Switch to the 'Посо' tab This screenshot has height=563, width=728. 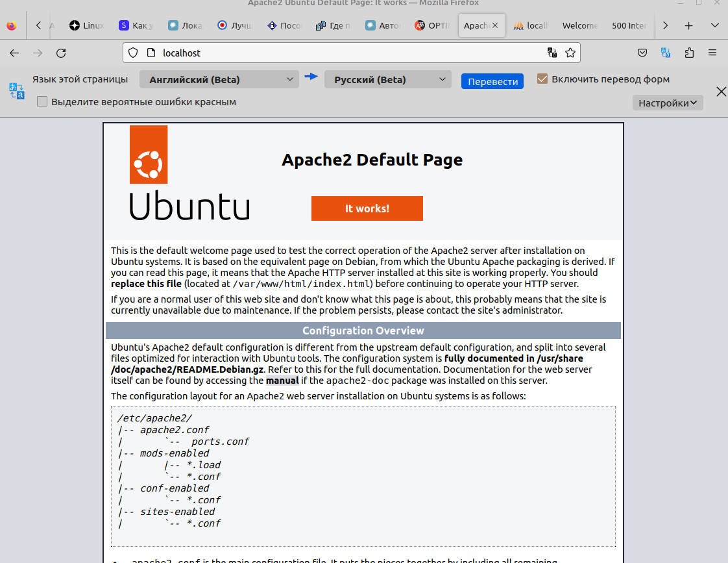tap(284, 25)
